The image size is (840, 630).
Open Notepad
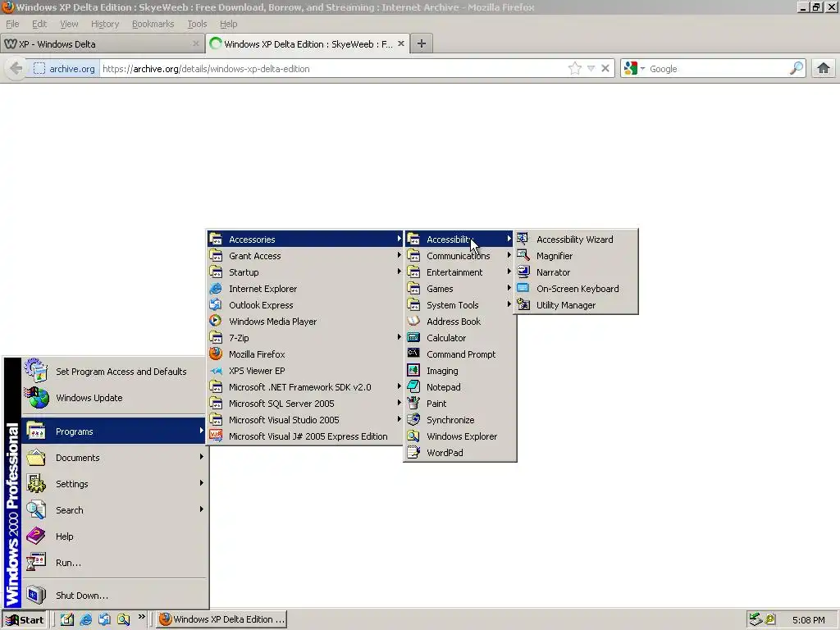[459, 387]
